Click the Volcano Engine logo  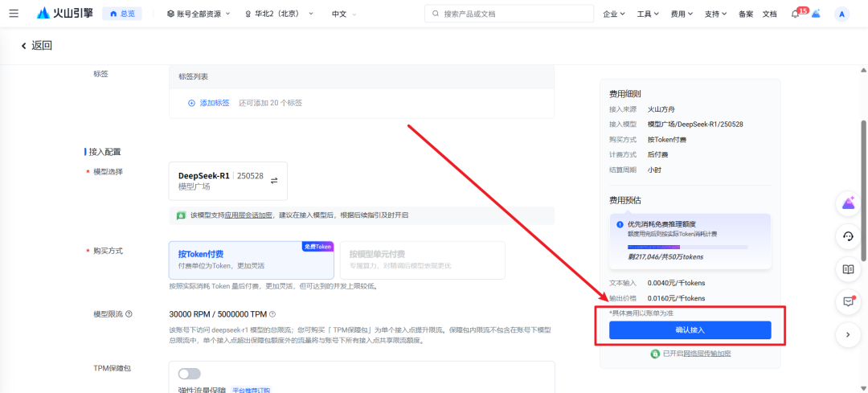(65, 14)
